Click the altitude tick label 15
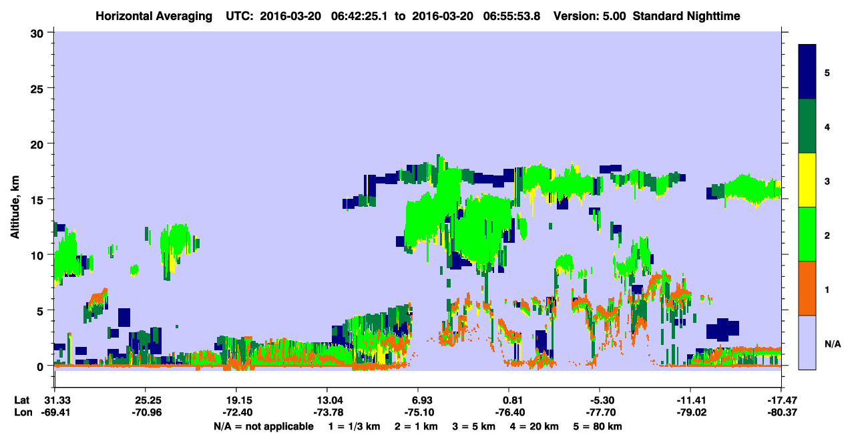Screen dimensions: 868x445 pos(38,199)
